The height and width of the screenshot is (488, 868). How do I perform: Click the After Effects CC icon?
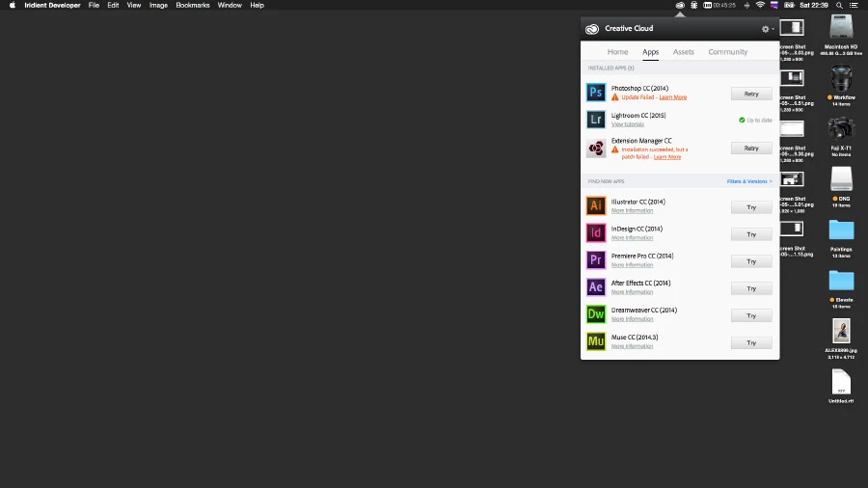pyautogui.click(x=596, y=287)
